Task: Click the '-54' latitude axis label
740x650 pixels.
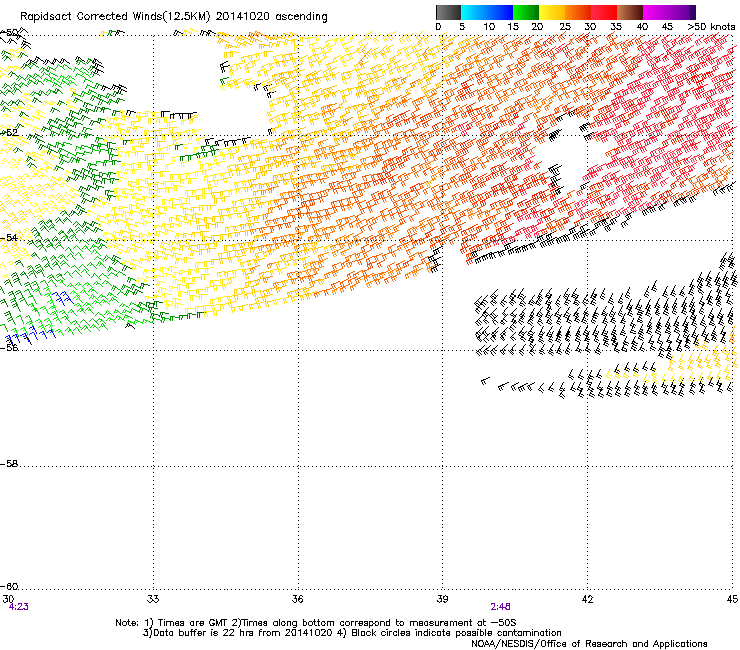Action: pyautogui.click(x=9, y=237)
